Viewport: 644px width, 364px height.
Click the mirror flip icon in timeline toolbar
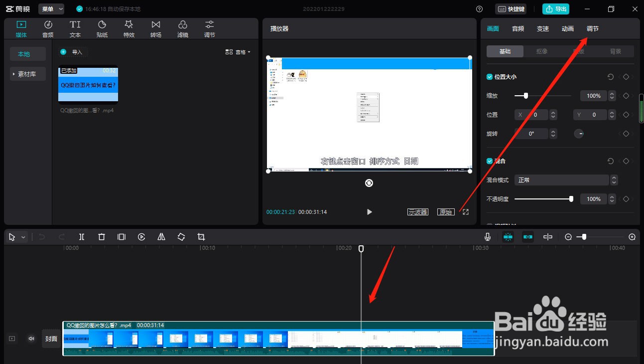pos(161,237)
